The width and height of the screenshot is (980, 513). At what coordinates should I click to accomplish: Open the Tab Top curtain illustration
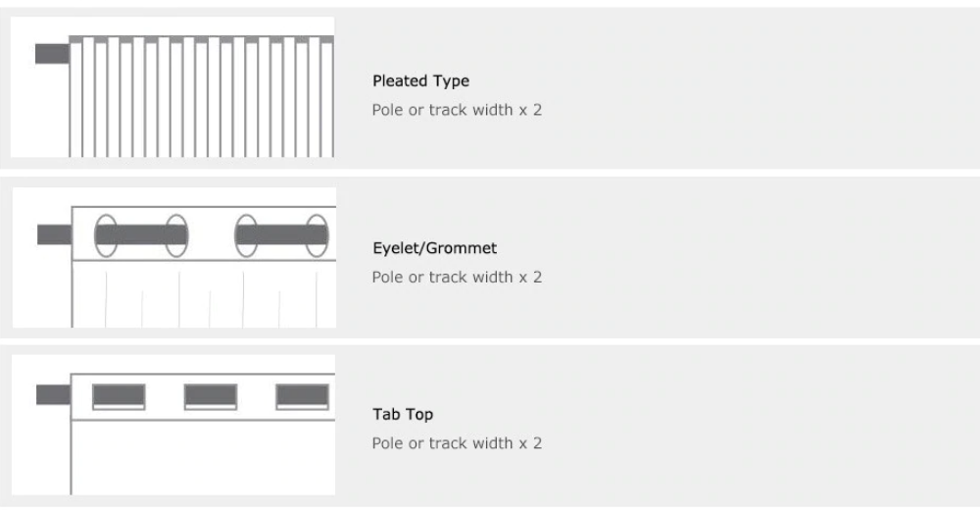click(173, 425)
